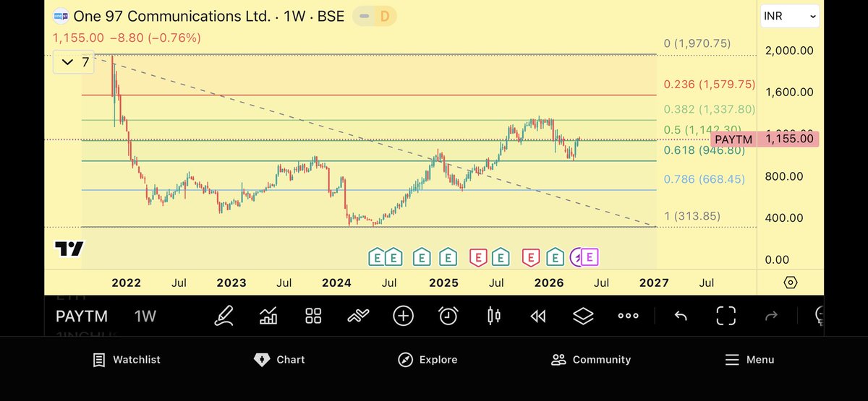Change interval using the 1W selector
The height and width of the screenshot is (401, 868).
pyautogui.click(x=145, y=316)
